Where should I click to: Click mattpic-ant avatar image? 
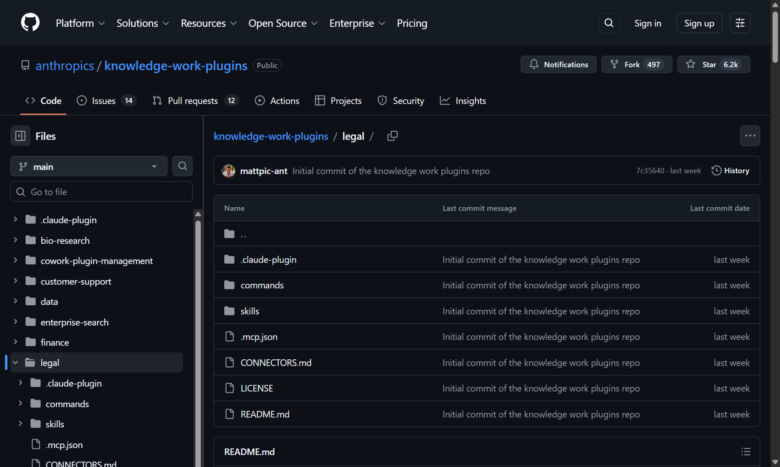pyautogui.click(x=229, y=171)
